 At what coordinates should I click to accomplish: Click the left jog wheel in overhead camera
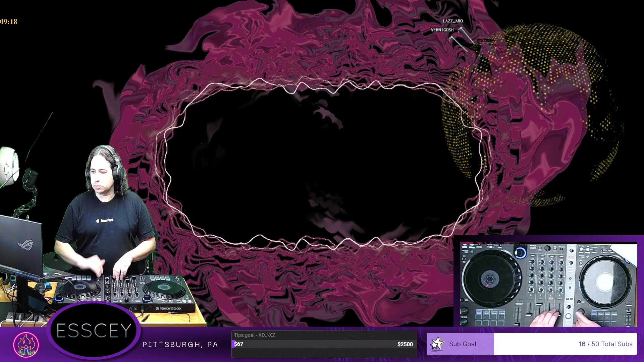[490, 278]
